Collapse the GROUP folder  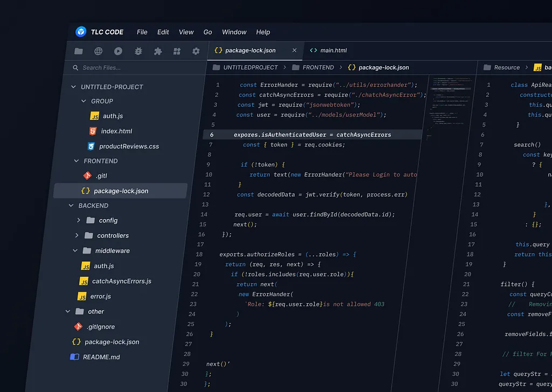[x=84, y=101]
